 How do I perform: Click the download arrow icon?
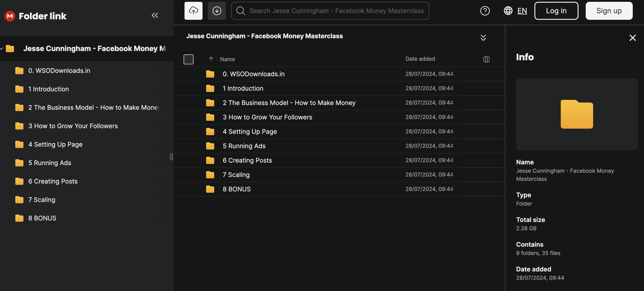point(217,11)
